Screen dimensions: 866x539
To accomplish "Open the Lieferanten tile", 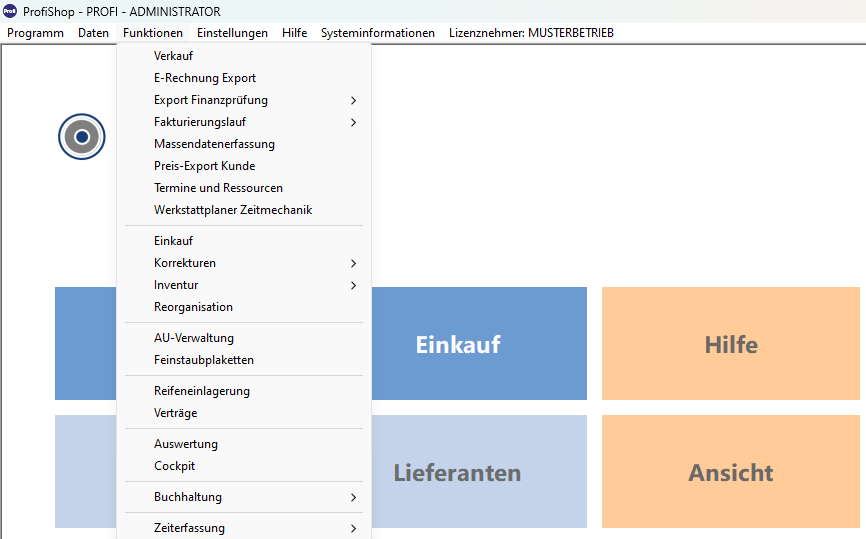I will click(x=479, y=472).
